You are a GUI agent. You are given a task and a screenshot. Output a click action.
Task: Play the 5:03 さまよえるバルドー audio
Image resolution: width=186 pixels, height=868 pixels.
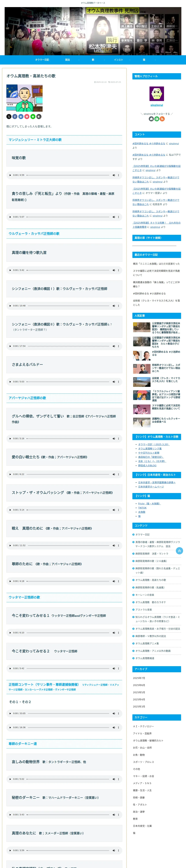(10, 382)
